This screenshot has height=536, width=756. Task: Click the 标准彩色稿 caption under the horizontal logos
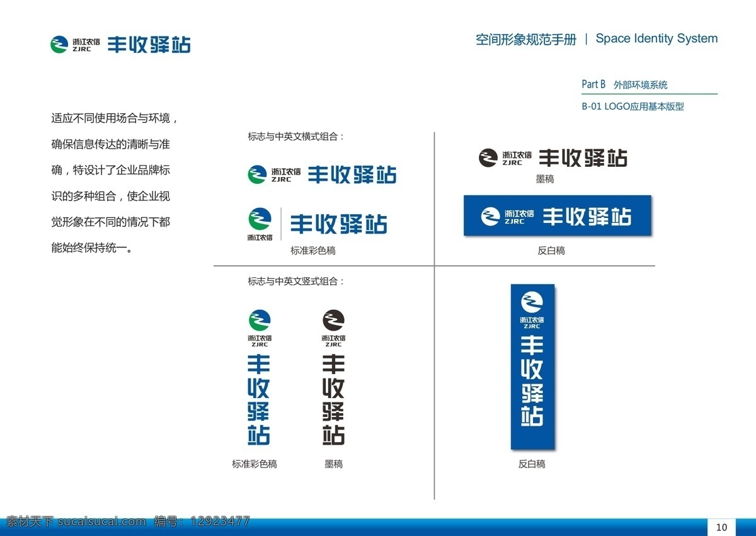point(313,251)
